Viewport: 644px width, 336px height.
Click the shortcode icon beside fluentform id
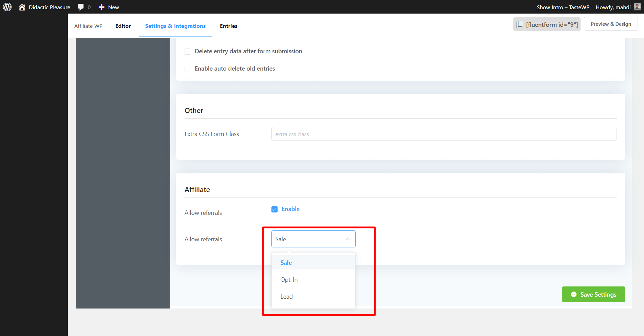tap(519, 24)
